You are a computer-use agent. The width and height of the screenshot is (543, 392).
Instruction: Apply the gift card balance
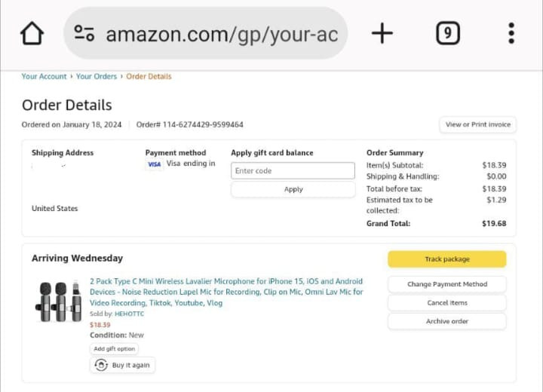point(293,189)
